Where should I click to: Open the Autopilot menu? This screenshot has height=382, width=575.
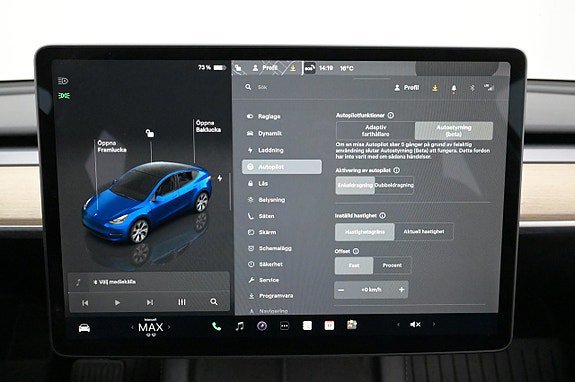282,167
